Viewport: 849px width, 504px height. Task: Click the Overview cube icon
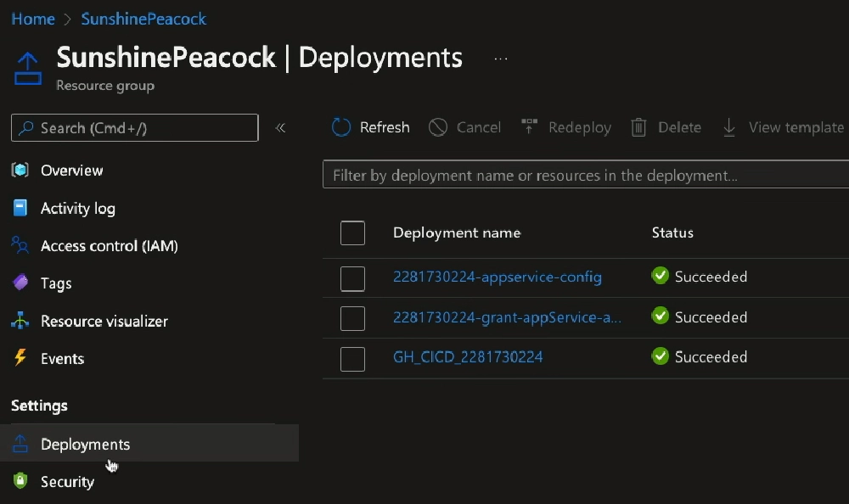[20, 170]
